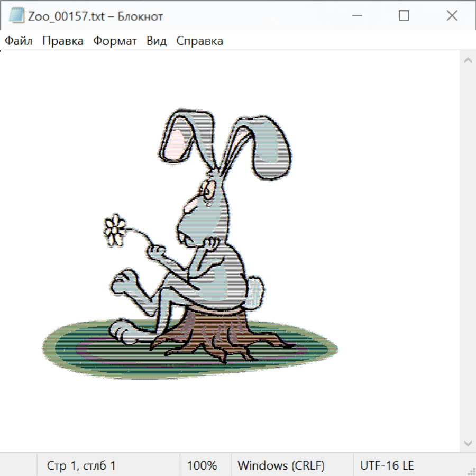The width and height of the screenshot is (476, 476).
Task: Open the Формат menu
Action: coord(115,41)
